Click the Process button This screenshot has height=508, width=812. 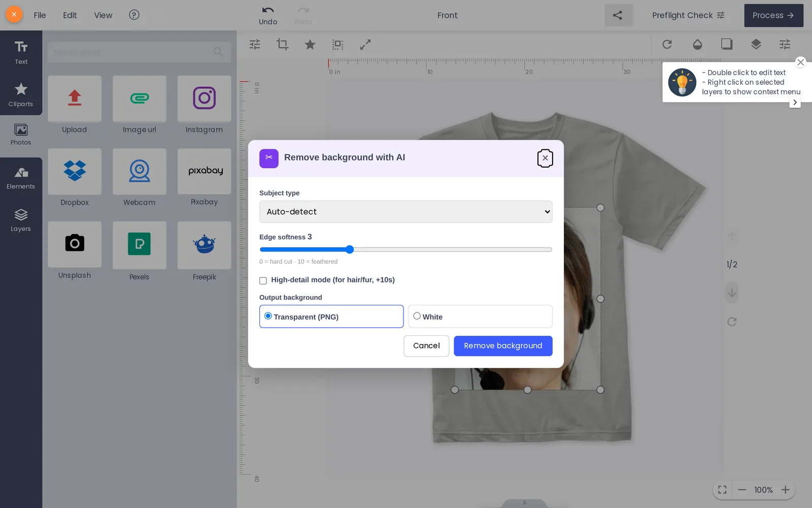click(773, 15)
